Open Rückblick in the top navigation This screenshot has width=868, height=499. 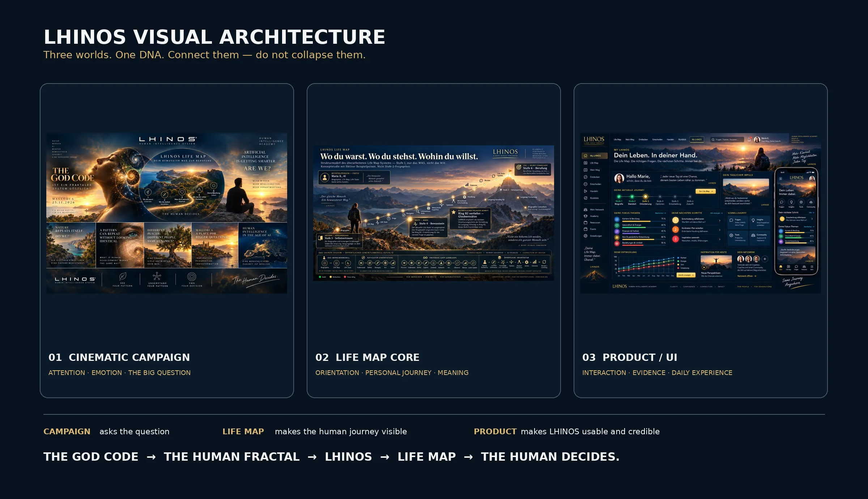click(x=682, y=140)
